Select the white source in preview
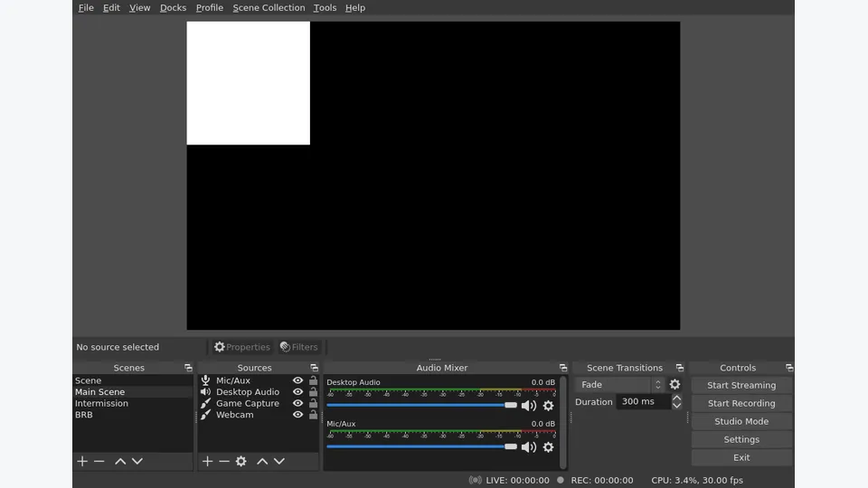 click(248, 83)
